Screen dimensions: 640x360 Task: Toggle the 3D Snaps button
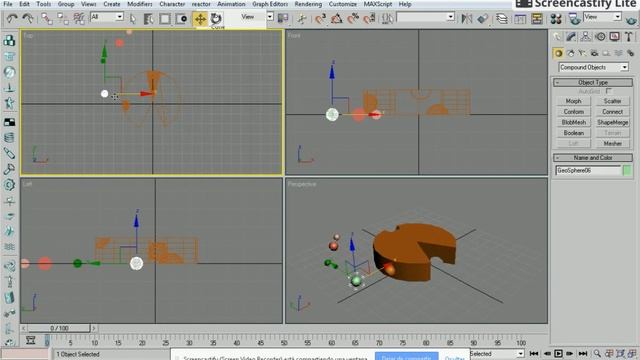tap(320, 19)
